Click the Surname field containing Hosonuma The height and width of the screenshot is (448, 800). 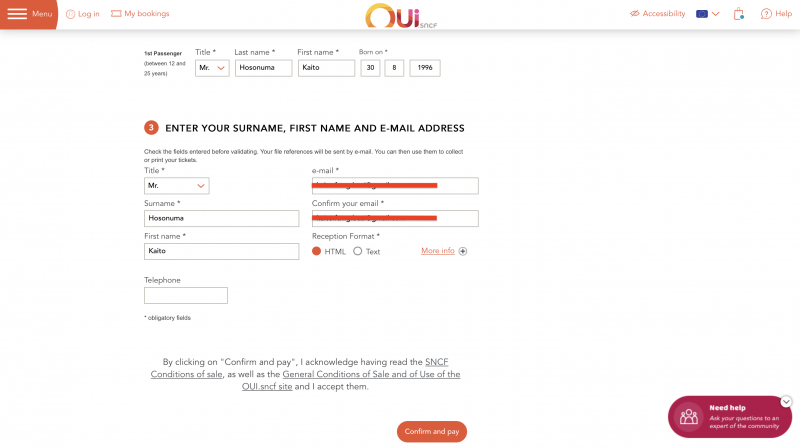(x=221, y=218)
